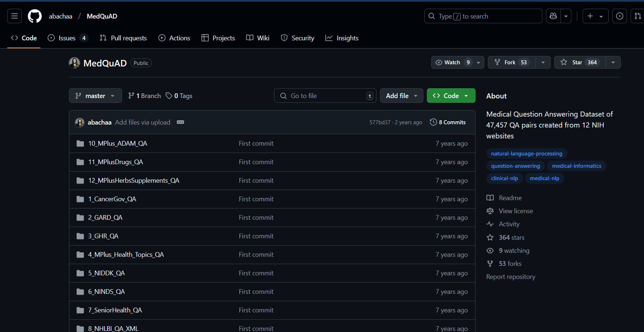This screenshot has width=644, height=332.
Task: Open the Security tab
Action: click(x=297, y=38)
